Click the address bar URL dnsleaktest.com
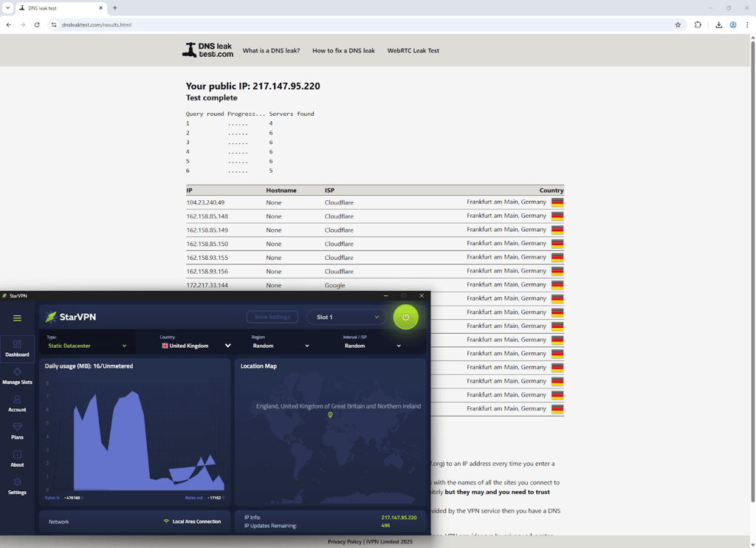756x548 pixels. 97,24
